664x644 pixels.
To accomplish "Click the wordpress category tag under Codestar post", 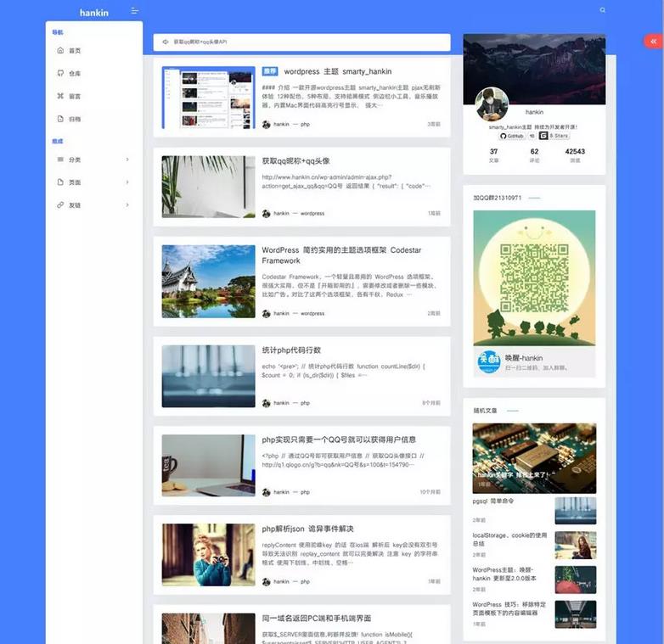I will tap(312, 313).
